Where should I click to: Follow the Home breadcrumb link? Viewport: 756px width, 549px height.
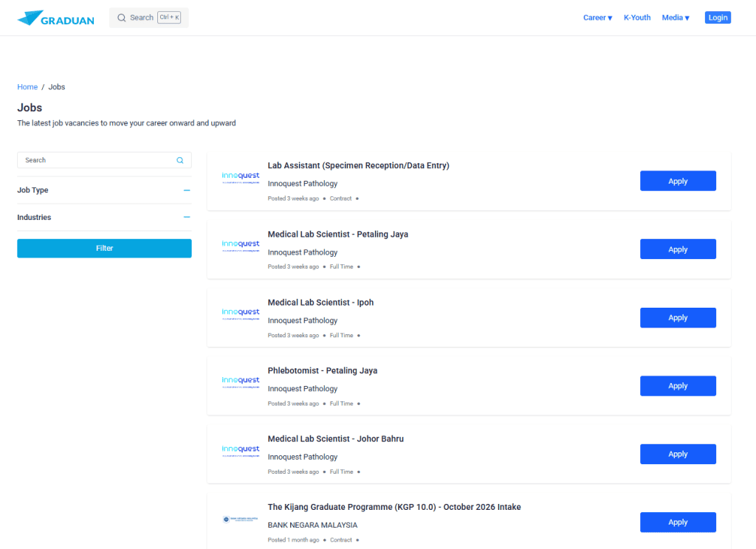pos(27,87)
